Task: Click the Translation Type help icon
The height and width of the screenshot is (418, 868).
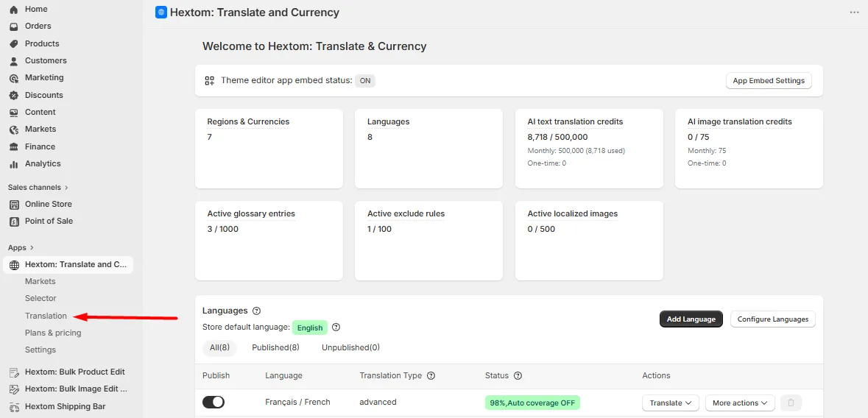Action: pos(431,375)
